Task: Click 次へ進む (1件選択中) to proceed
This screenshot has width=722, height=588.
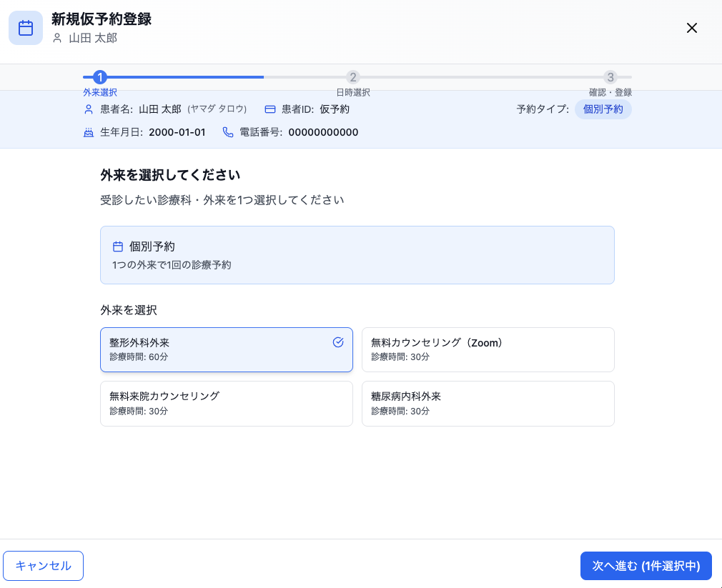Action: point(646,565)
